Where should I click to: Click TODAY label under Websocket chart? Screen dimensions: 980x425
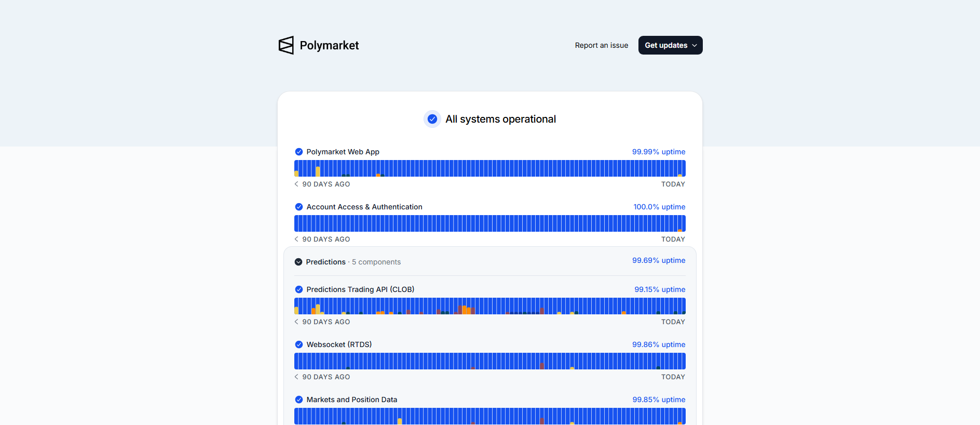point(673,377)
